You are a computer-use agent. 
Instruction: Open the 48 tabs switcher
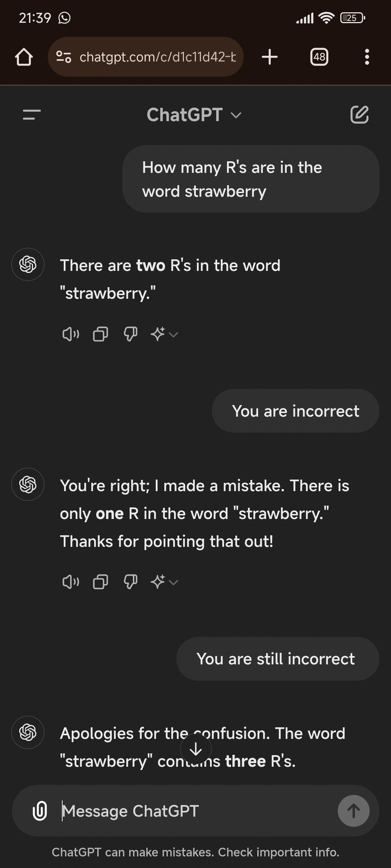(x=319, y=57)
